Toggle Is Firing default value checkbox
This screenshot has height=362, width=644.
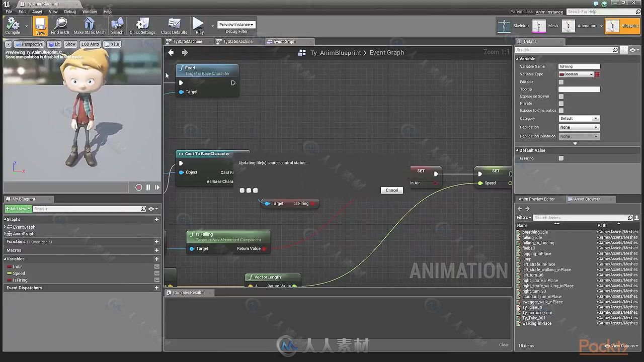[561, 158]
